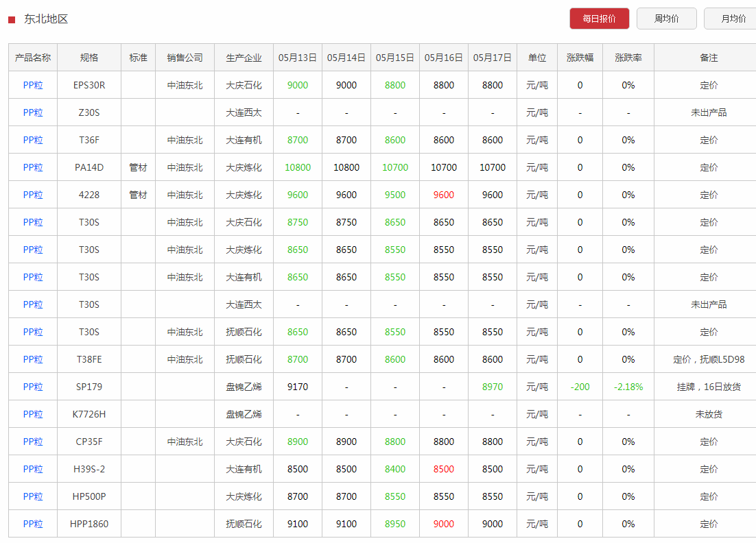
Task: Select the EPS30R specification cell
Action: pyautogui.click(x=89, y=85)
